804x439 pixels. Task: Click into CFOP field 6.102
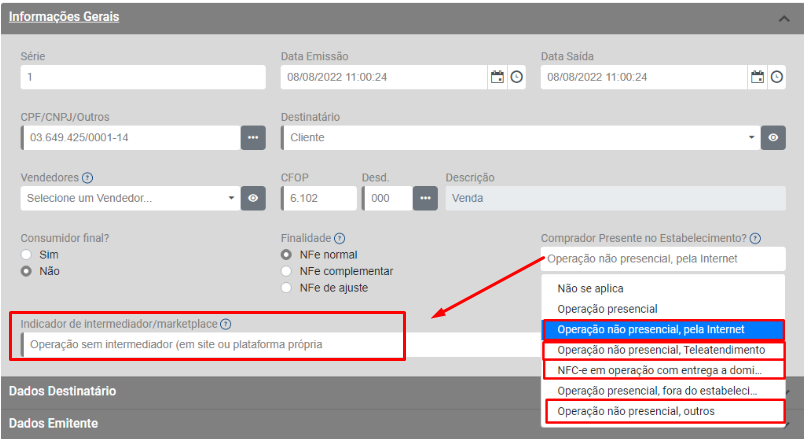point(319,198)
